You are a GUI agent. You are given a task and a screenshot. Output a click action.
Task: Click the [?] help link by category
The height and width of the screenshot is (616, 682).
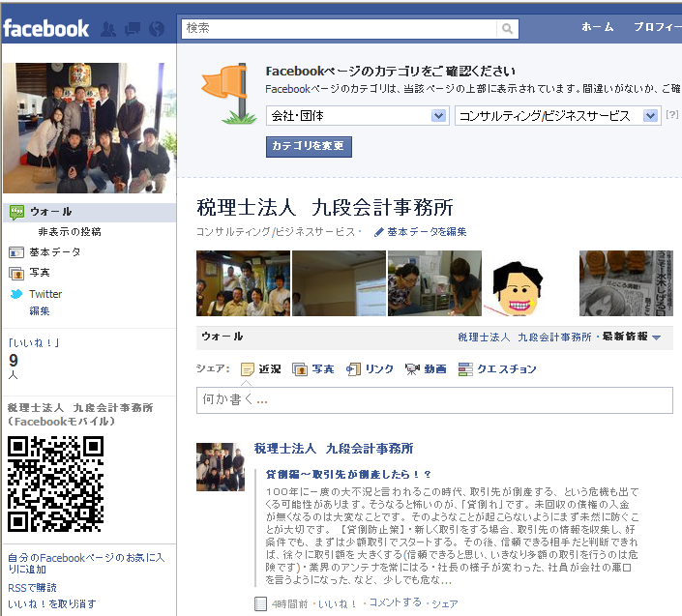tap(672, 114)
